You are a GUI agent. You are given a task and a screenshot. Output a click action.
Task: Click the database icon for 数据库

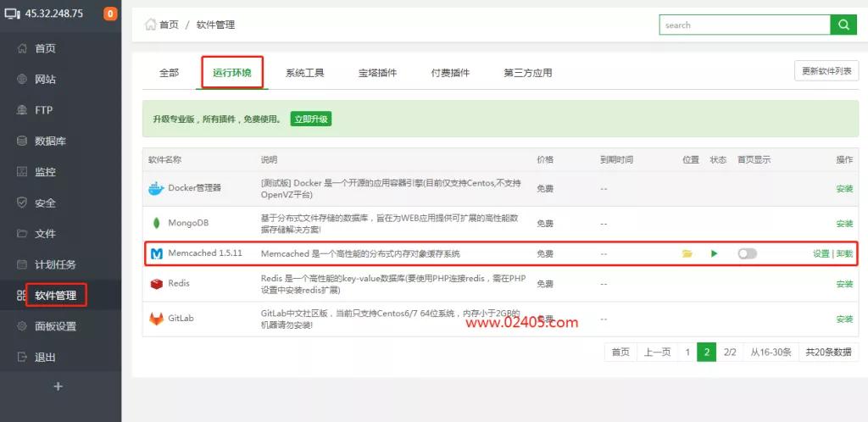[x=22, y=141]
